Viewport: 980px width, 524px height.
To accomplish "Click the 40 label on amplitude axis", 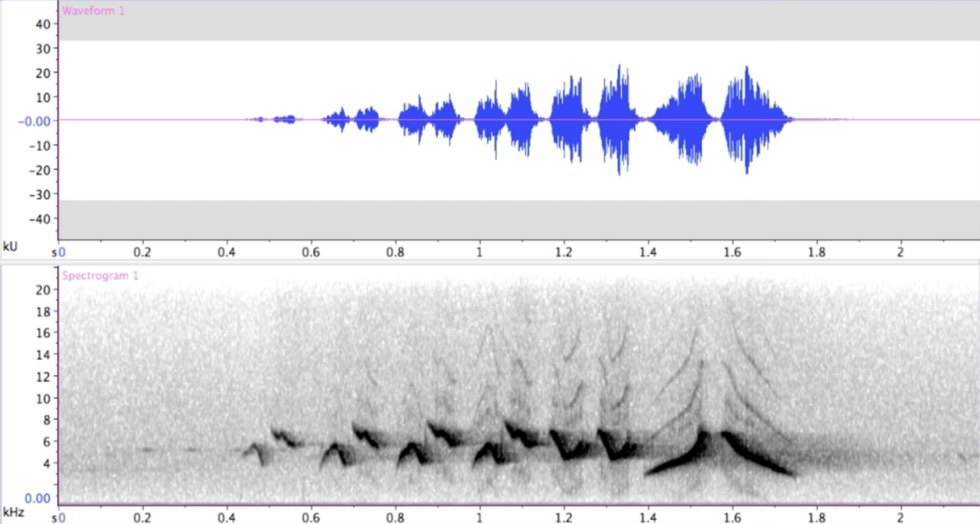I will tap(43, 24).
